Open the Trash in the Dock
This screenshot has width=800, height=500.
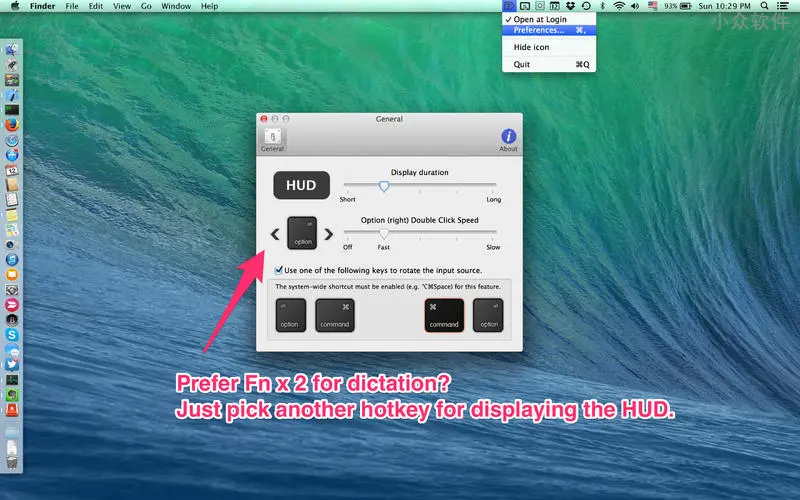click(x=12, y=463)
